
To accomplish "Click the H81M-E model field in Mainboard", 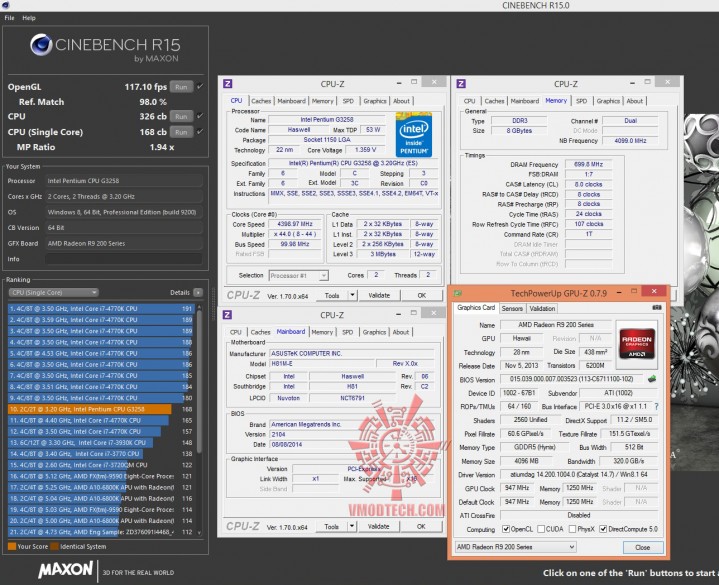I will [321, 364].
